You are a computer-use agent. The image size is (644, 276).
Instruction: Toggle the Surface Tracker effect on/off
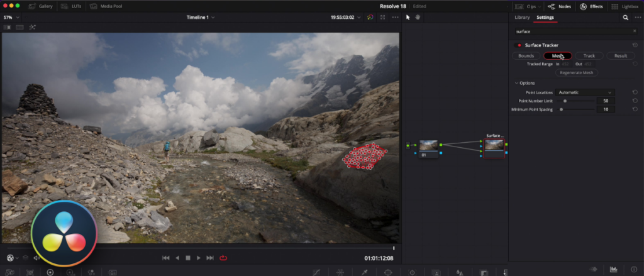519,45
